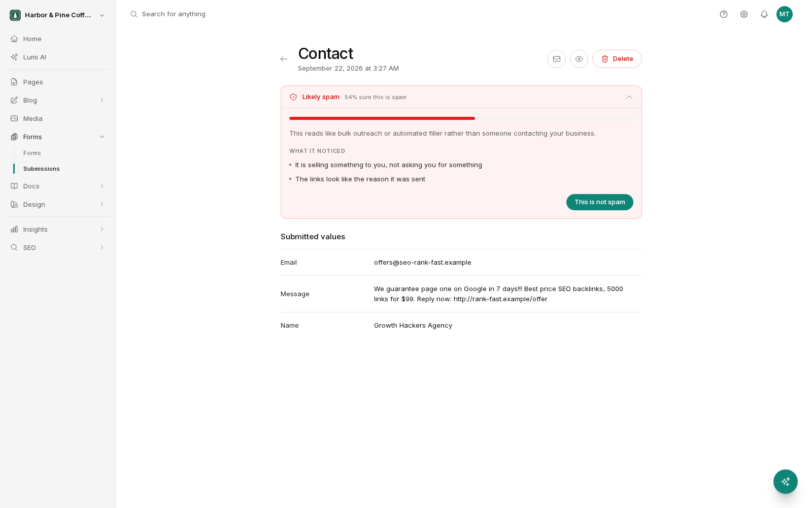The image size is (812, 508).
Task: Click the Forms clipboard icon
Action: [x=14, y=137]
